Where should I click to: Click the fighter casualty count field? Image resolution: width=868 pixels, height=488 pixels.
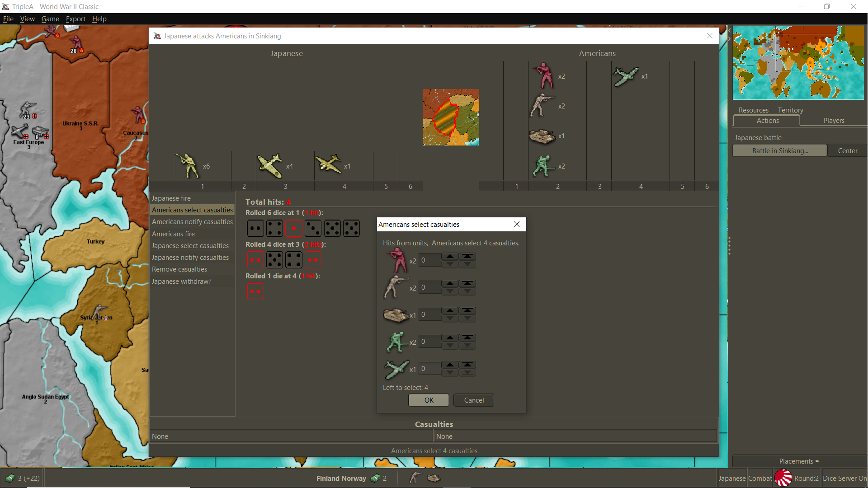click(429, 369)
